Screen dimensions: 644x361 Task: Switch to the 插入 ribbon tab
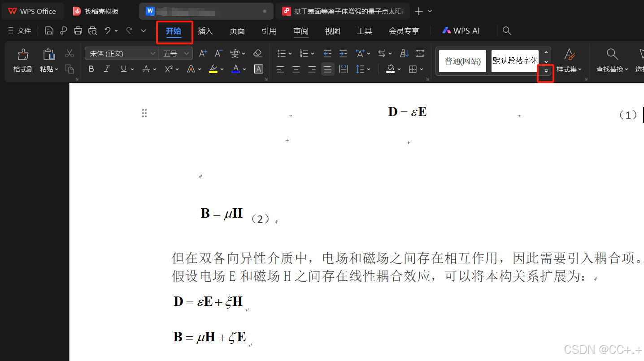(x=205, y=30)
